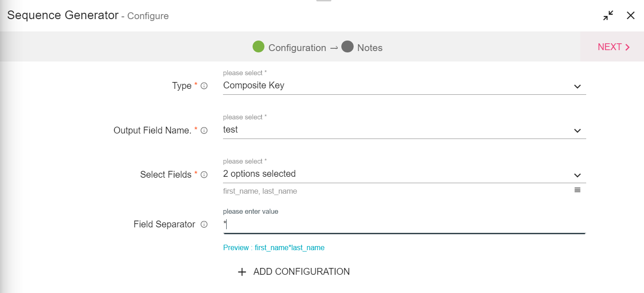The height and width of the screenshot is (293, 644).
Task: Close the Sequence Generator dialog
Action: point(630,15)
